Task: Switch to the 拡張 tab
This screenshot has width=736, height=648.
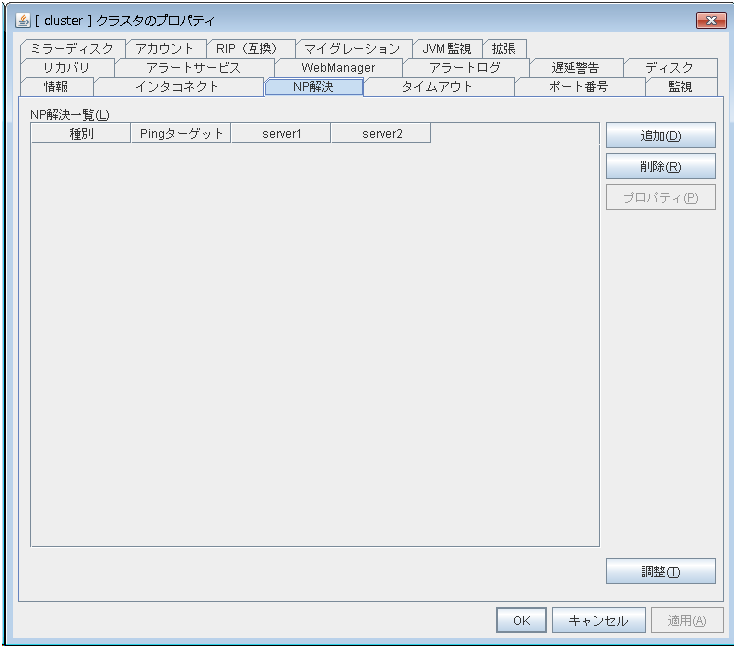Action: [504, 49]
